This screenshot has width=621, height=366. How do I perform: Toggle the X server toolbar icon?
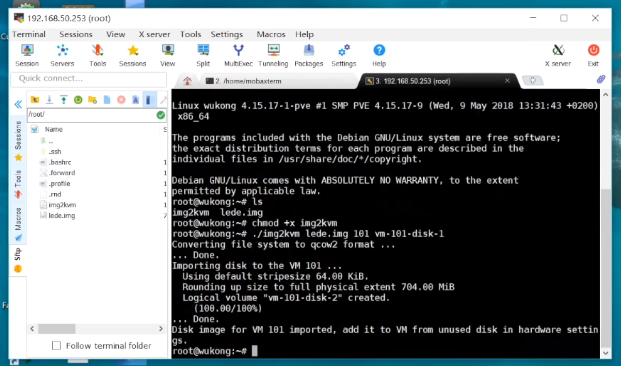[558, 55]
